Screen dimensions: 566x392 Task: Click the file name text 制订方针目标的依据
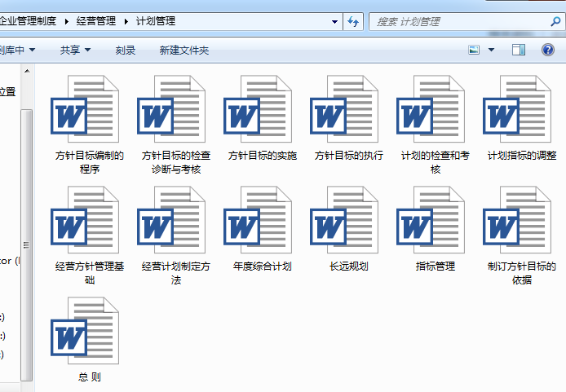point(522,273)
